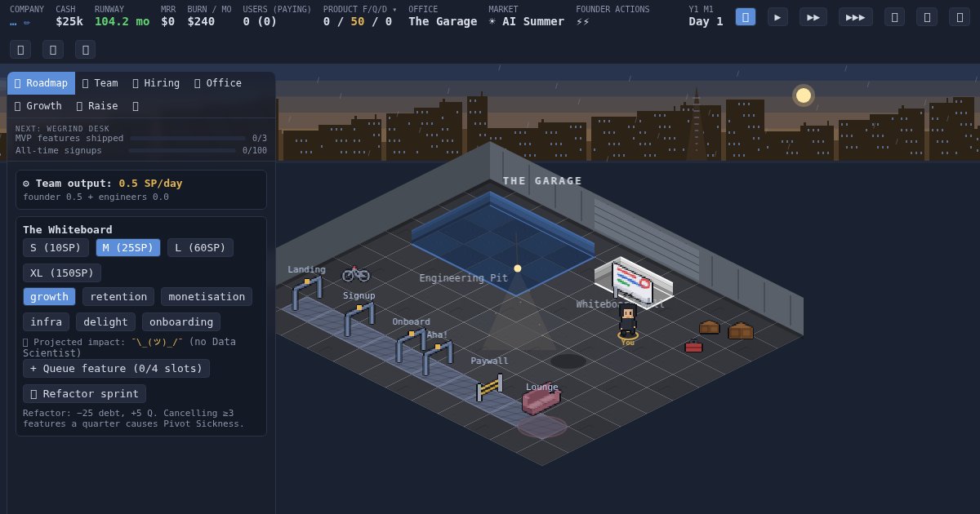This screenshot has width=980, height=514.
Task: Click the Users (Paying) 0 (0) value
Action: pos(260,21)
